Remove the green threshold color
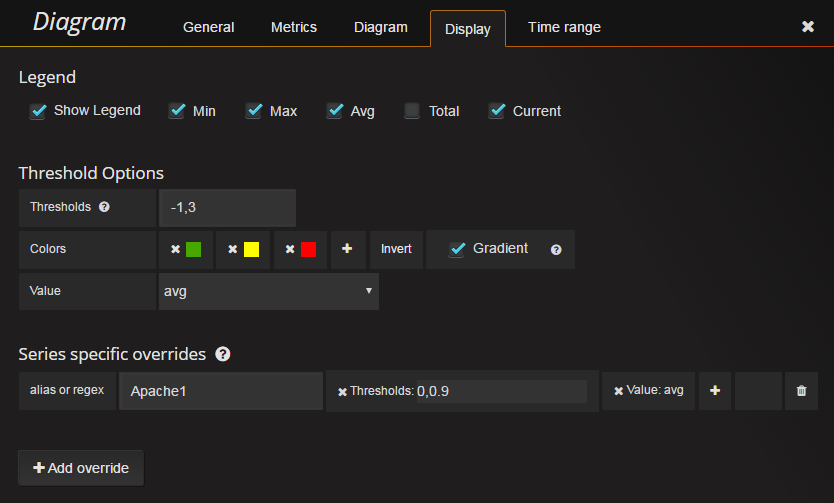Image resolution: width=834 pixels, height=503 pixels. click(x=176, y=249)
